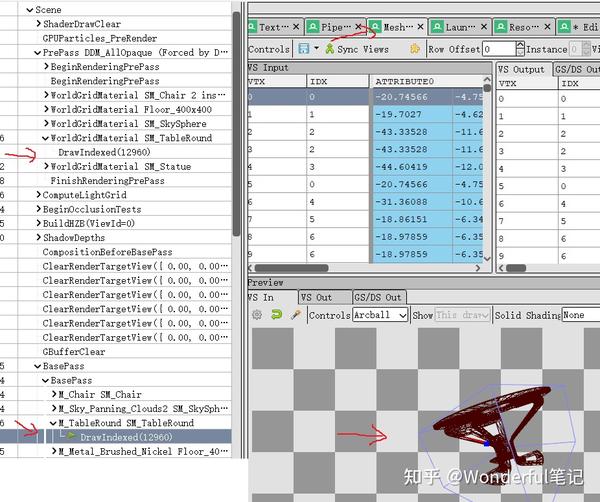Collapse the Scene node
This screenshot has height=502, width=600.
[x=29, y=10]
